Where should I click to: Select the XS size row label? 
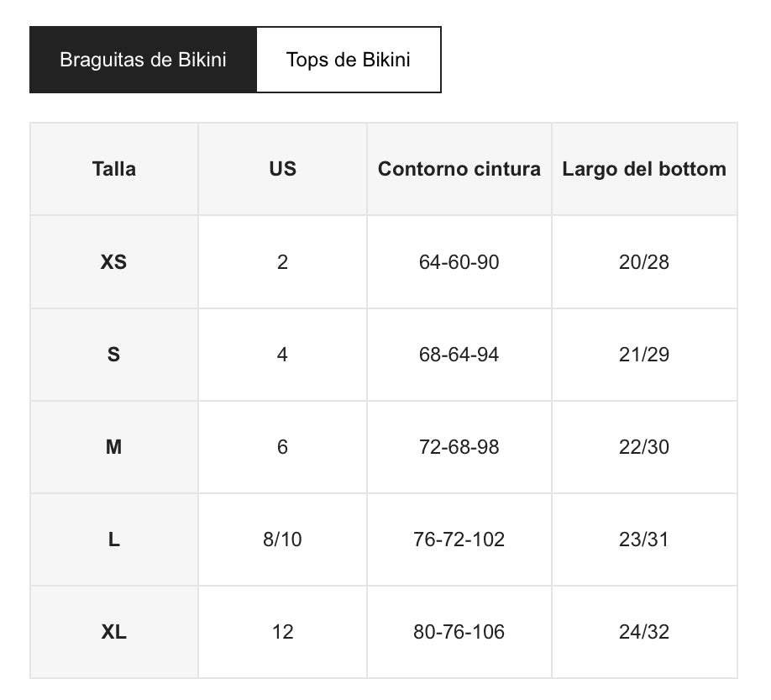[x=114, y=262]
